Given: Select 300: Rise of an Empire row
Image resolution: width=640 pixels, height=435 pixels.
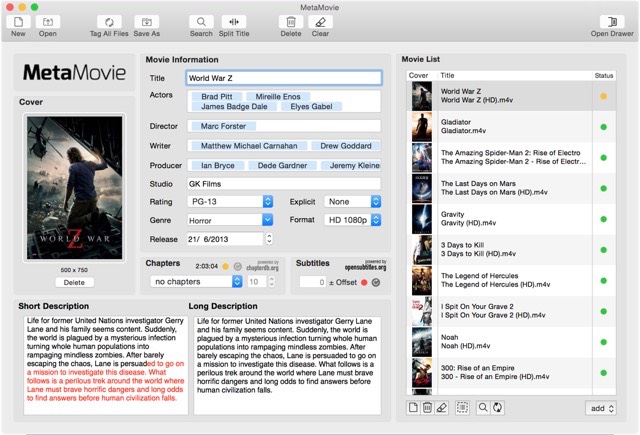Looking at the screenshot, I should [x=511, y=373].
